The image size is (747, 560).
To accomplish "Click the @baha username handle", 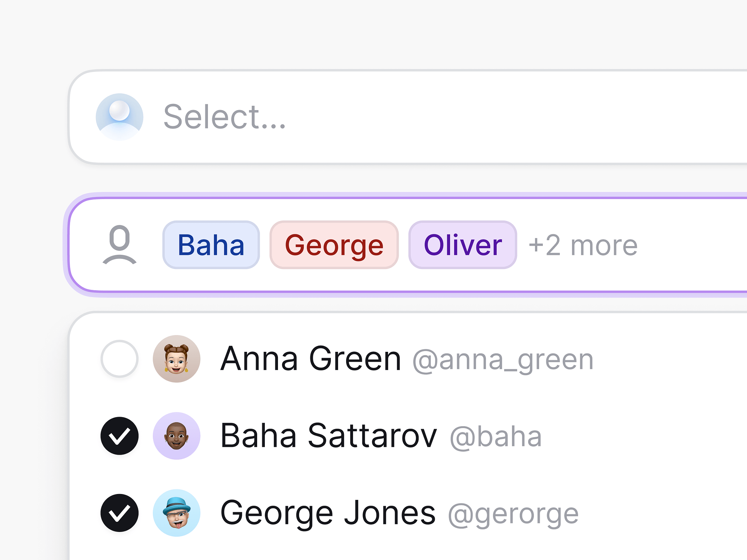I will tap(495, 437).
